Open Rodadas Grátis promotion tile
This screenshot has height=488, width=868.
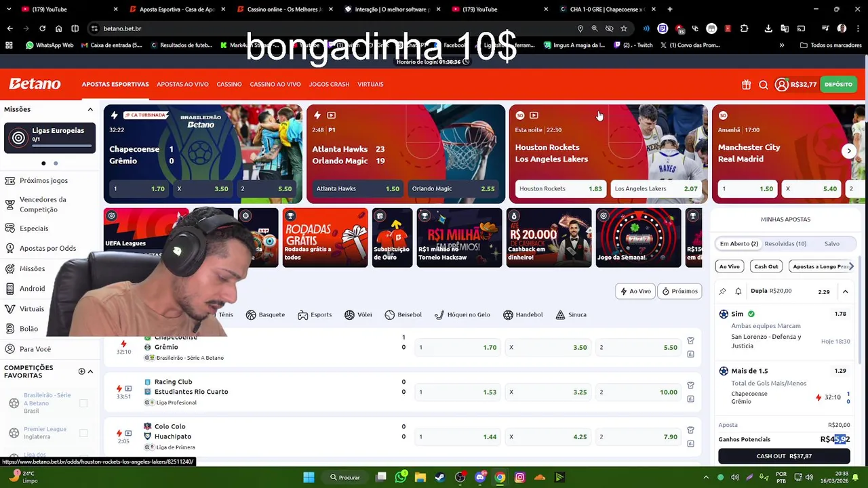[x=324, y=237]
